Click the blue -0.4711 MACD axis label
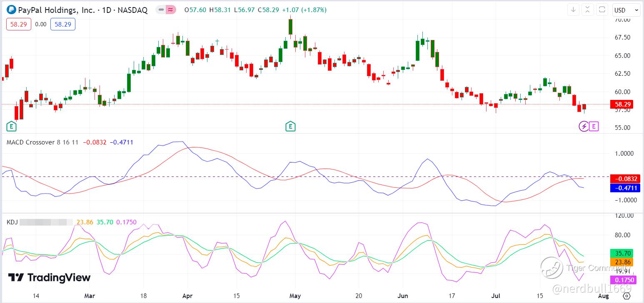This screenshot has width=644, height=303. click(x=625, y=188)
